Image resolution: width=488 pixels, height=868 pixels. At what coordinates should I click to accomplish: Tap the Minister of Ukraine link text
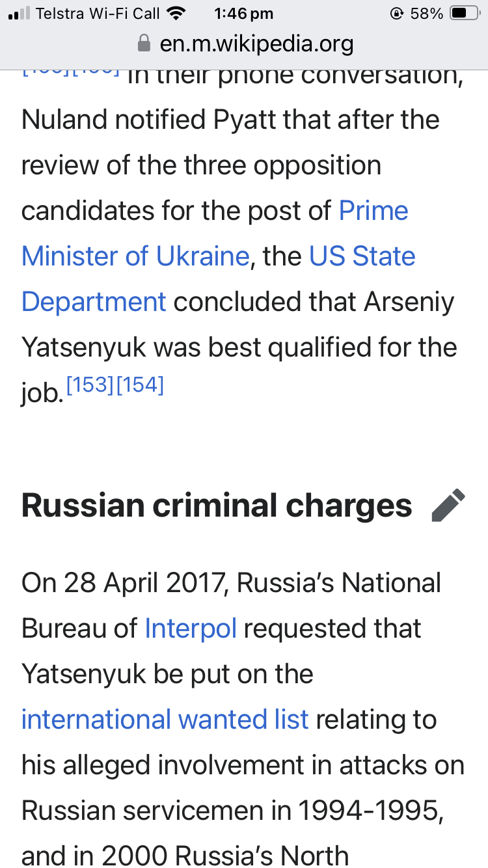point(135,256)
